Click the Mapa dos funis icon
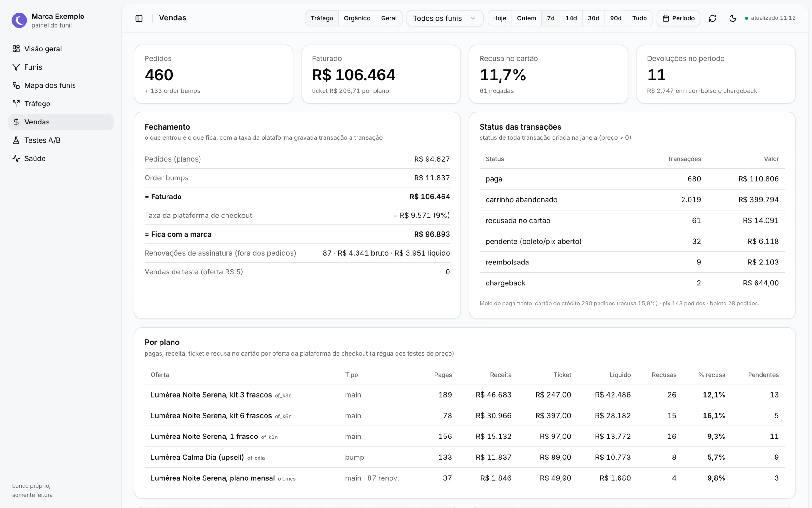Viewport: 812px width, 508px height. (16, 85)
